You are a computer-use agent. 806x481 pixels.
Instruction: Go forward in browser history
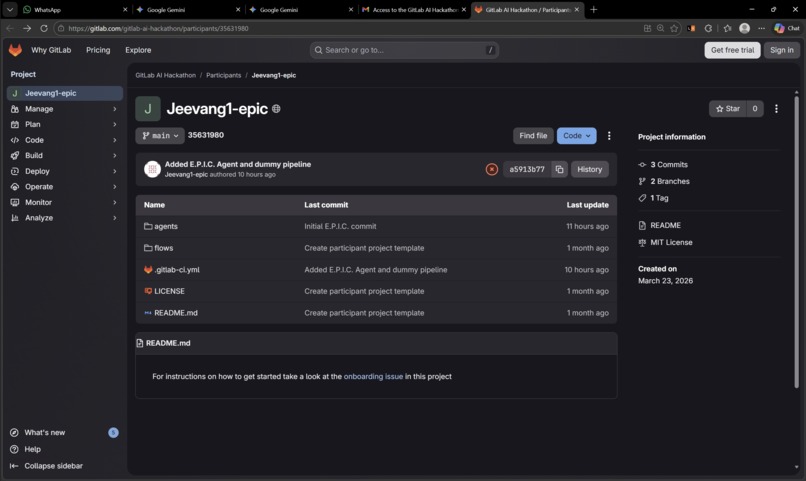27,28
